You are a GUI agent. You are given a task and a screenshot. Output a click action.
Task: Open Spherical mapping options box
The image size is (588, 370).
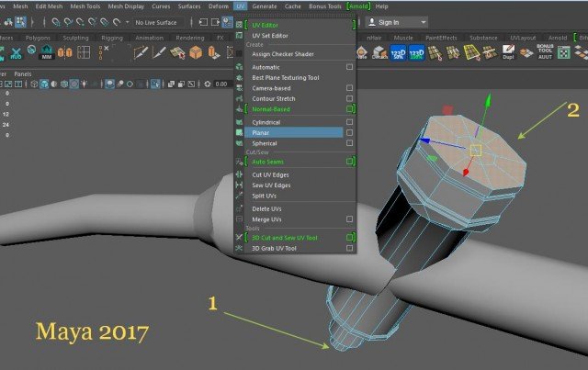click(x=349, y=143)
